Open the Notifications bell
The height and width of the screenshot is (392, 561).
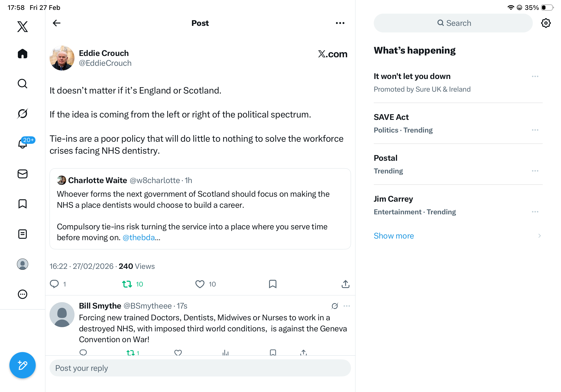(x=23, y=143)
